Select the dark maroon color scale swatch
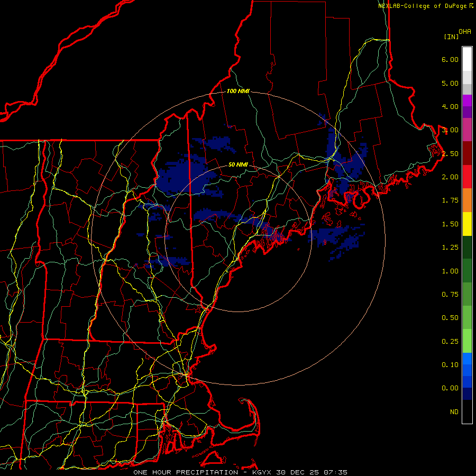476x476 pixels. tap(467, 153)
